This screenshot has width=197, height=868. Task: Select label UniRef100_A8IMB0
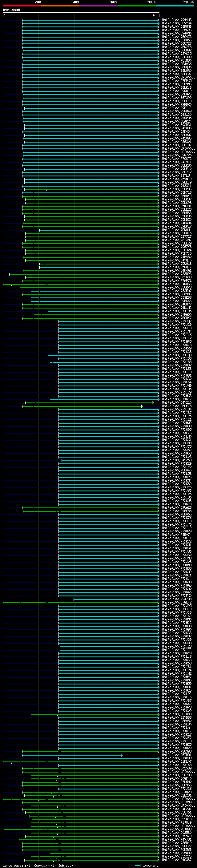(177, 60)
